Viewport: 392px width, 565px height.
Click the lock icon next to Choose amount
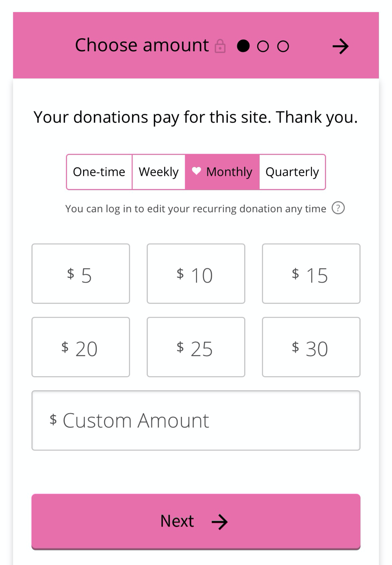tap(220, 46)
